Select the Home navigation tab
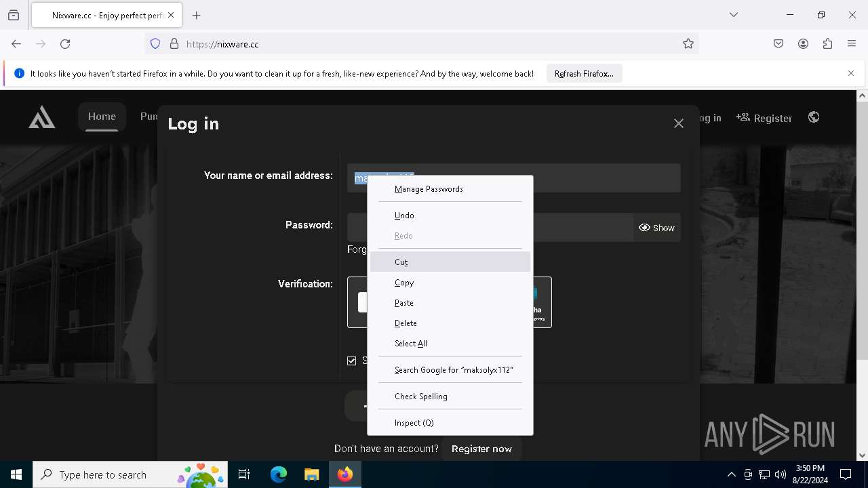 102,117
